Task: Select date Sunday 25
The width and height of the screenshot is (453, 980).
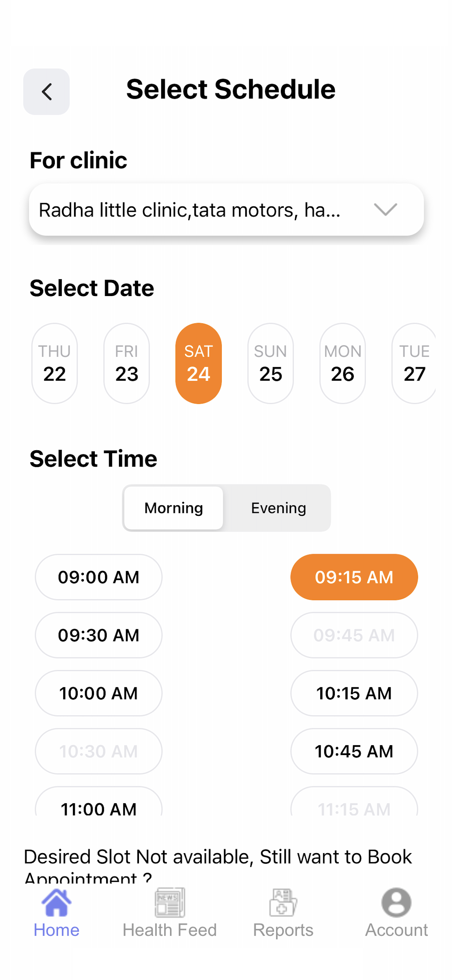Action: click(x=270, y=363)
